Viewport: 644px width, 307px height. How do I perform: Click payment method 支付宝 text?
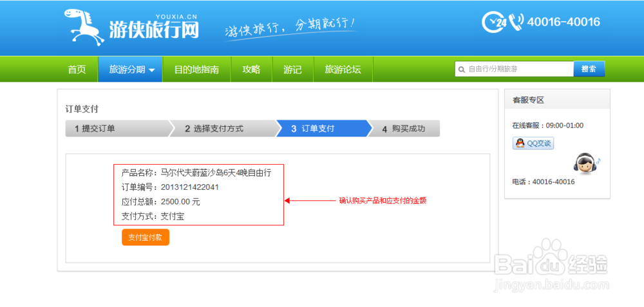173,216
